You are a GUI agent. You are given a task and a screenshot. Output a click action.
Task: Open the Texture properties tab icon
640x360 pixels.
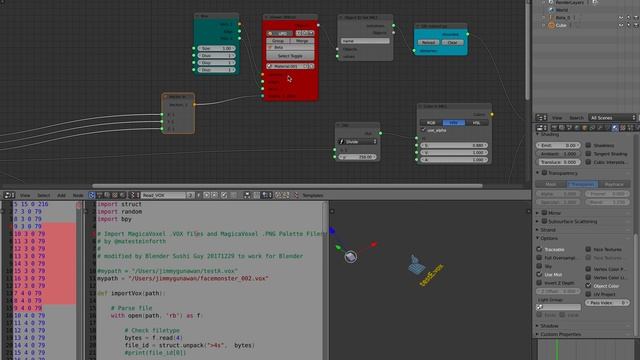622,128
